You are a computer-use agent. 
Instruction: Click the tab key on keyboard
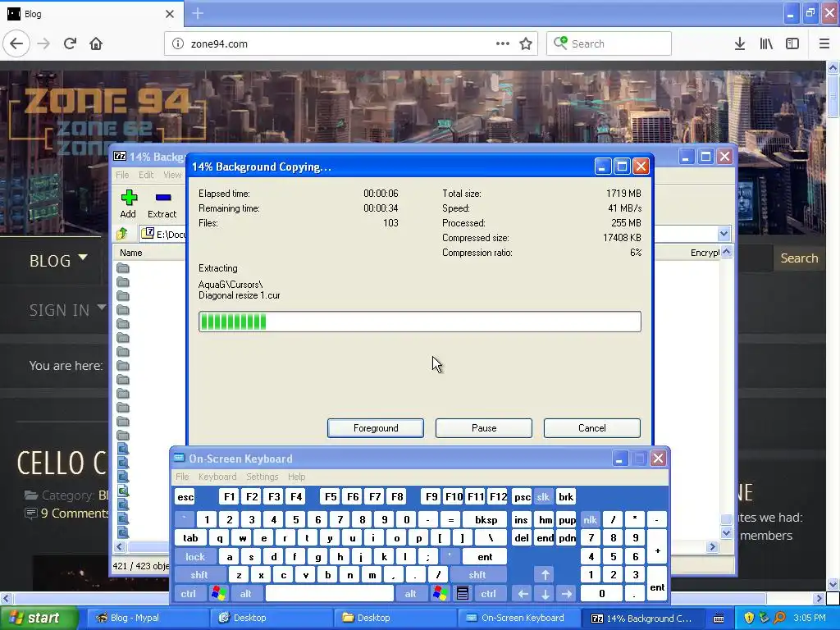[x=190, y=538]
